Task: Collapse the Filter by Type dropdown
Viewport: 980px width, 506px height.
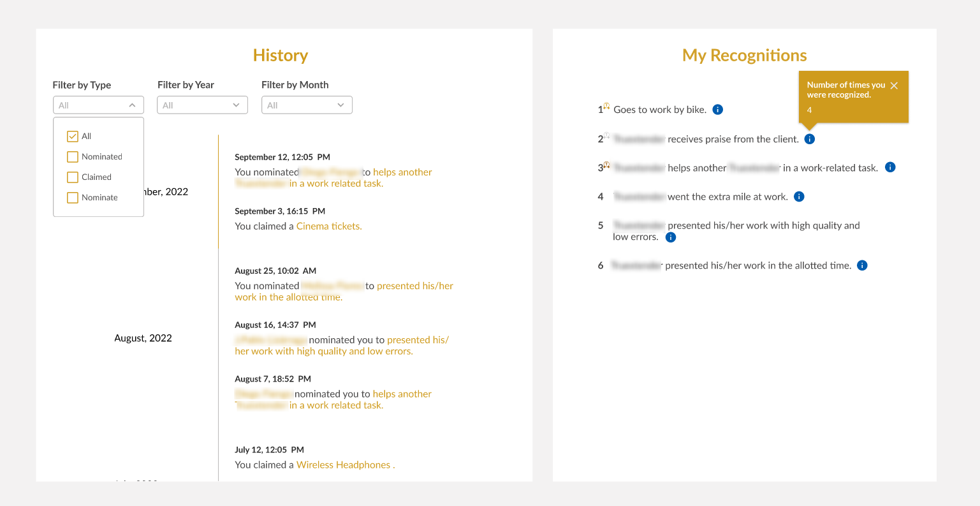Action: 98,105
